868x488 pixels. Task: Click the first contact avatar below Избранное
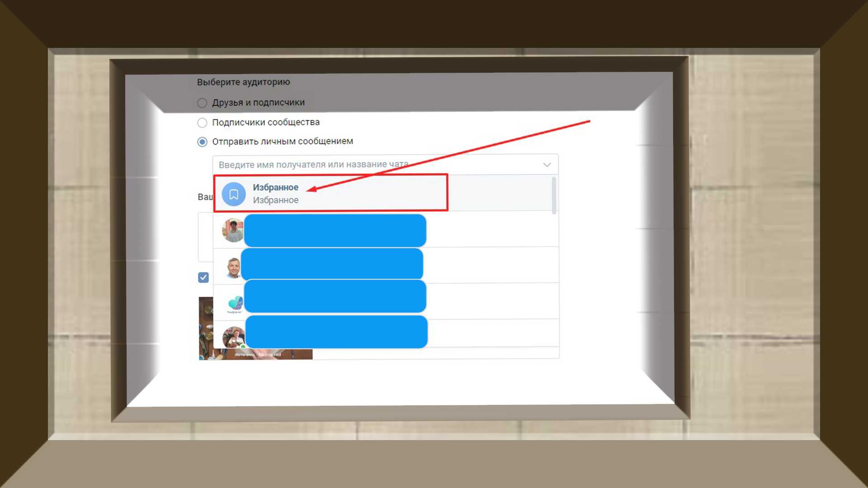233,230
